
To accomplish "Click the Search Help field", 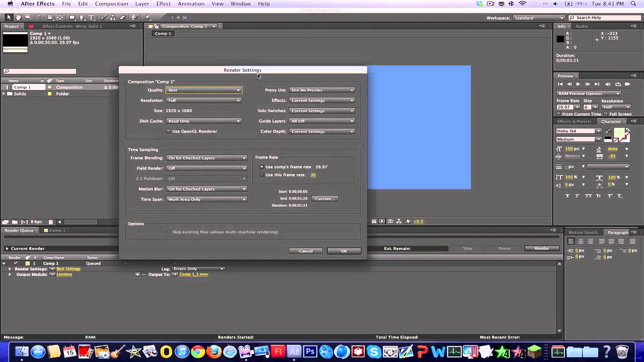I will point(604,18).
